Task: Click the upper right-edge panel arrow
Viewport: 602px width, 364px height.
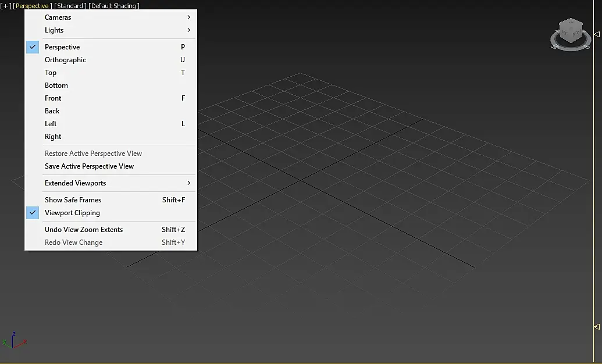Action: point(597,34)
